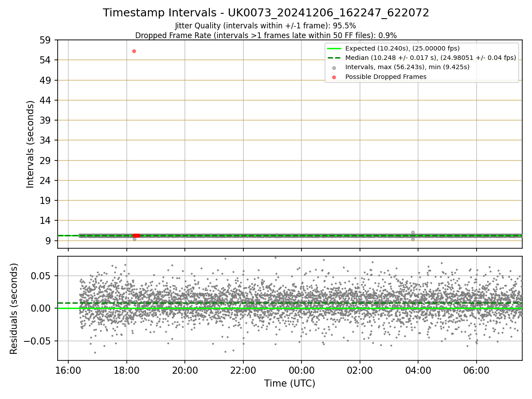532x399 pixels.
Task: Click the gray outlier point near 03:50 above the line
Action: [413, 232]
